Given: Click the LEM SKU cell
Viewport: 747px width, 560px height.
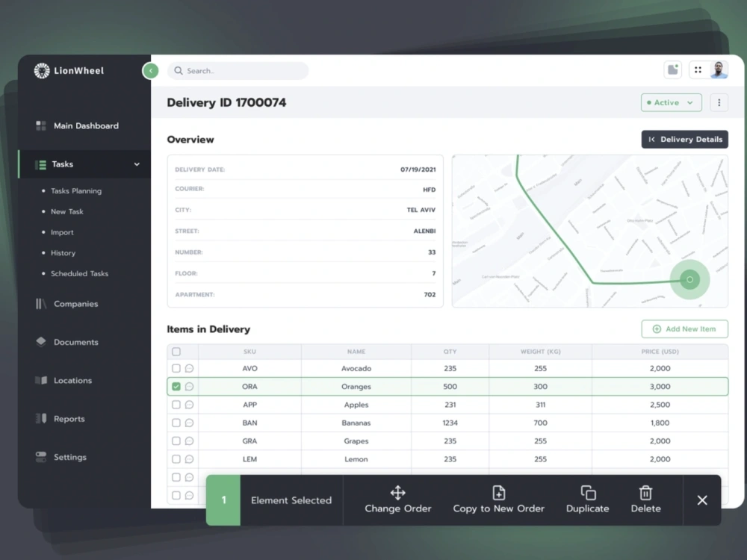Looking at the screenshot, I should pyautogui.click(x=249, y=459).
